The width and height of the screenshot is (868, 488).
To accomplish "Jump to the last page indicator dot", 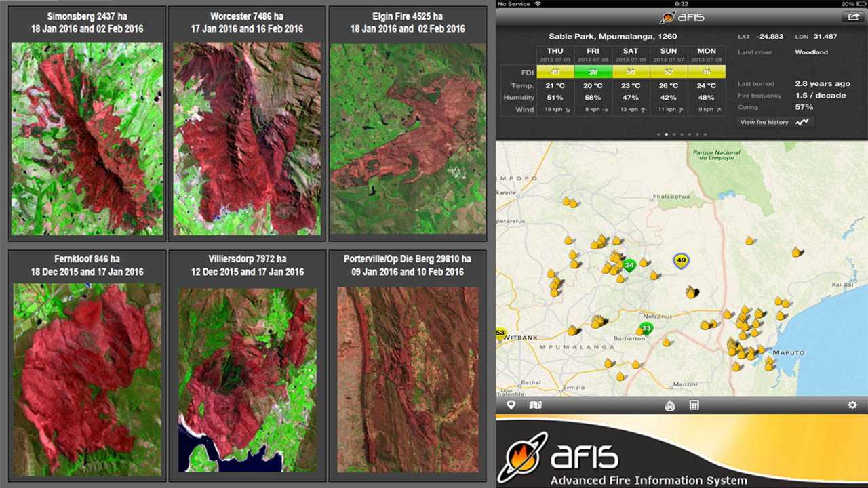I will click(x=705, y=135).
